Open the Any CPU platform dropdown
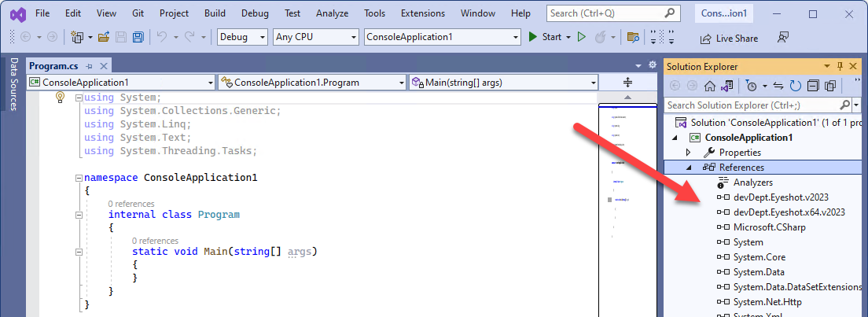 (315, 37)
